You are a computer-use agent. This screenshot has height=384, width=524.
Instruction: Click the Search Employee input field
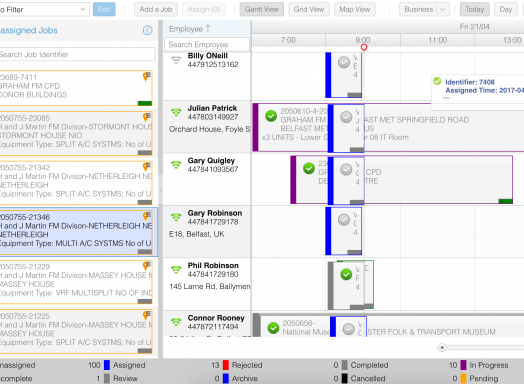pyautogui.click(x=207, y=44)
